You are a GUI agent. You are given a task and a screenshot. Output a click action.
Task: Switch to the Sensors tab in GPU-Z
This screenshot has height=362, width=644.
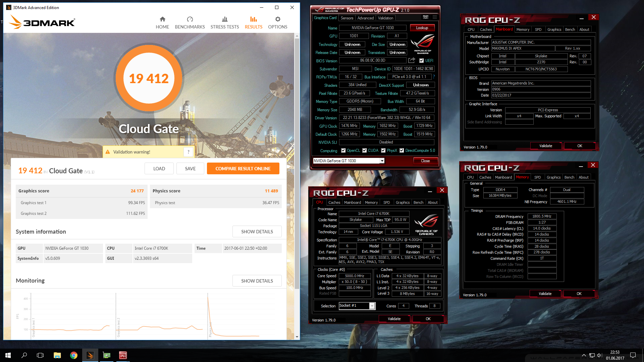tap(347, 18)
